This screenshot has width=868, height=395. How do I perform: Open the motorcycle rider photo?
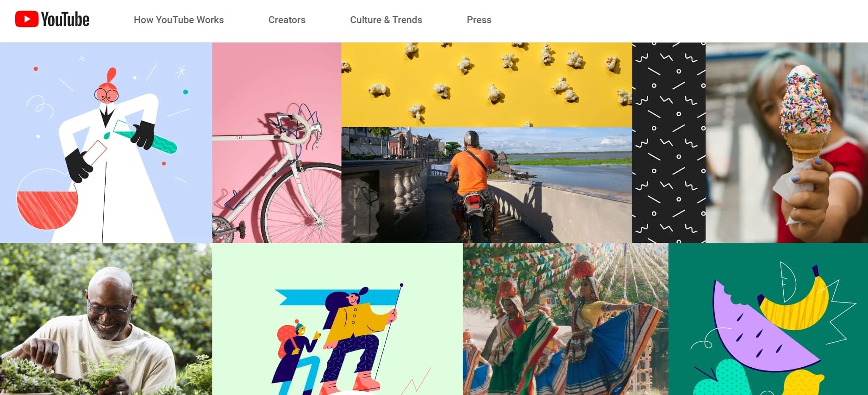487,185
